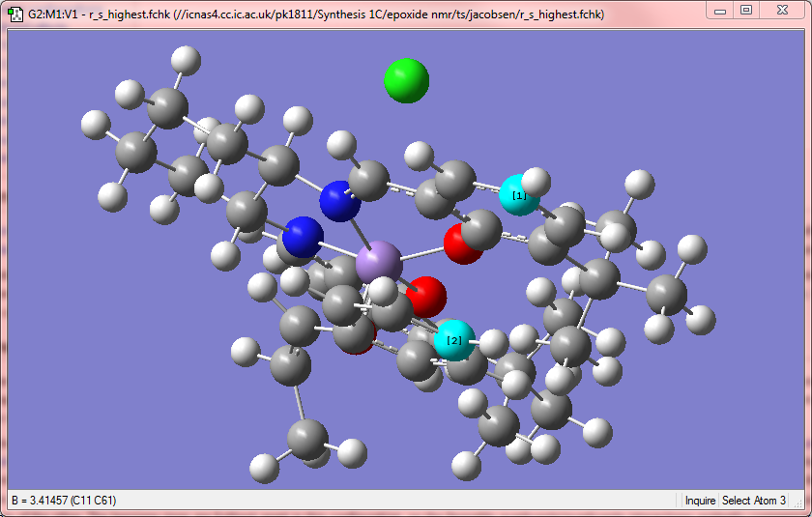Viewport: 812px width, 517px height.
Task: Select the upper blue nitrogen atom
Action: coord(339,201)
